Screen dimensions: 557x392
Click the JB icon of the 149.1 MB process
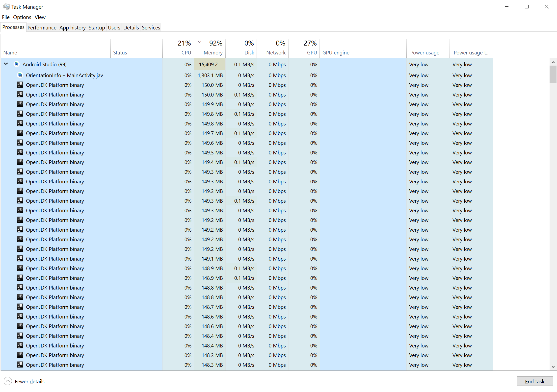[x=20, y=258]
